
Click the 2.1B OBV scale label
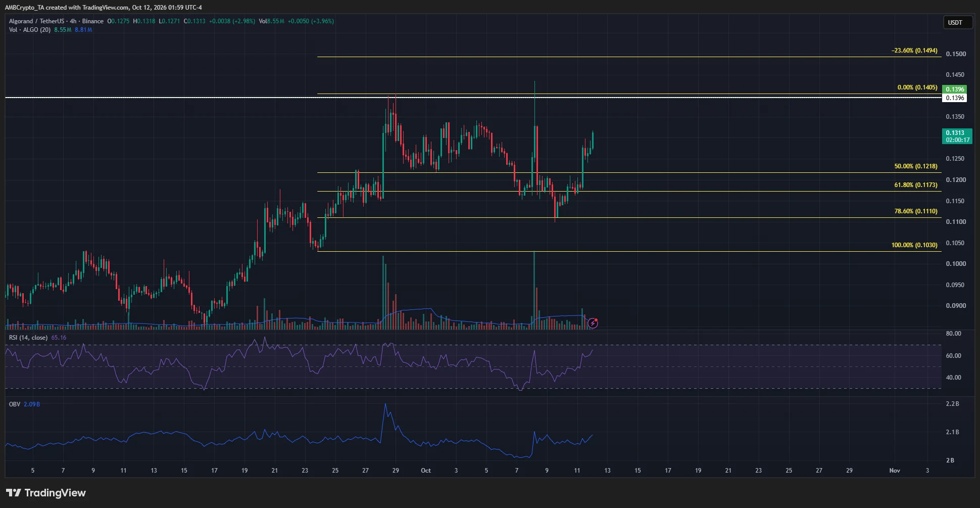pyautogui.click(x=952, y=432)
